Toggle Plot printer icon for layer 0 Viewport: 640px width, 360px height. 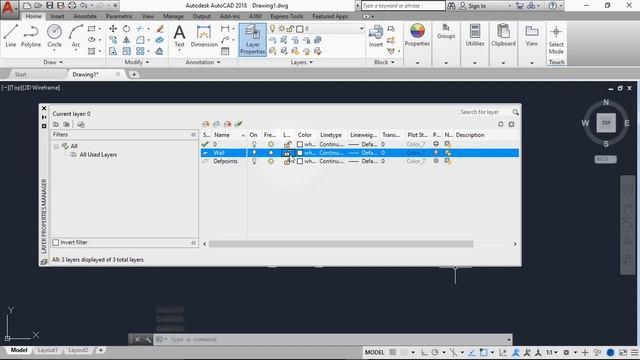coord(436,144)
